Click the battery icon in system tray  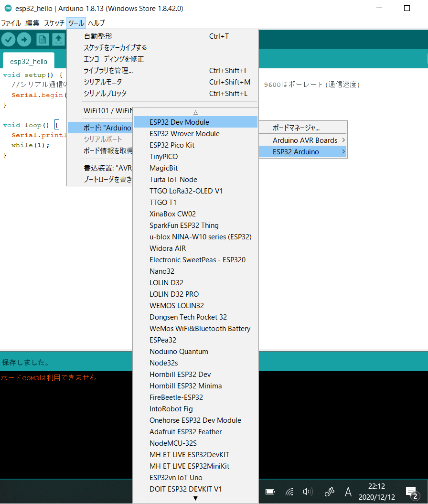click(270, 492)
